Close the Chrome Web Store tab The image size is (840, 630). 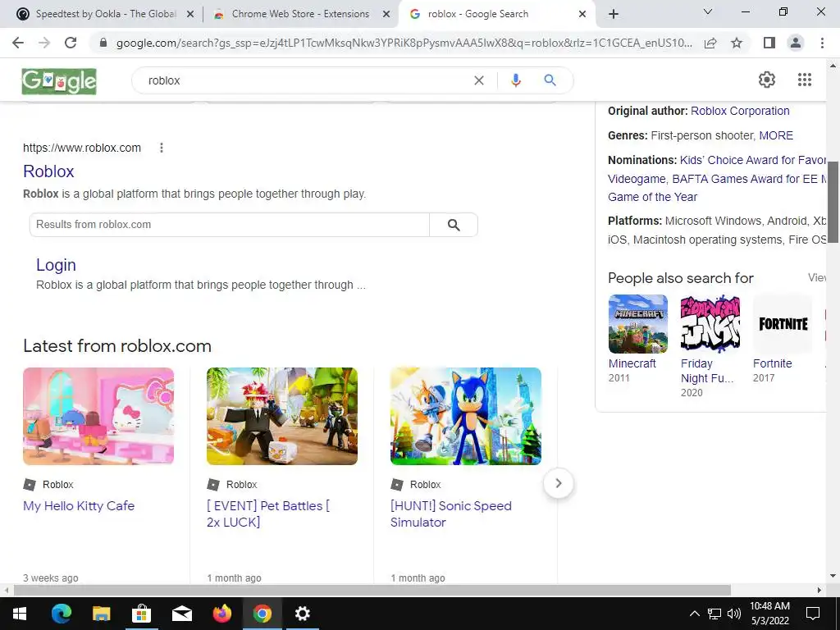[386, 15]
